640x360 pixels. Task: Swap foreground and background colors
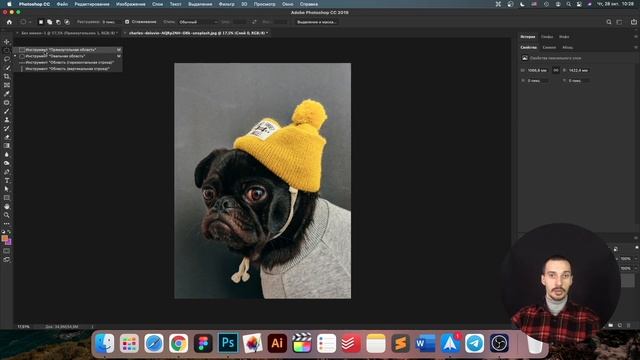coord(9,231)
